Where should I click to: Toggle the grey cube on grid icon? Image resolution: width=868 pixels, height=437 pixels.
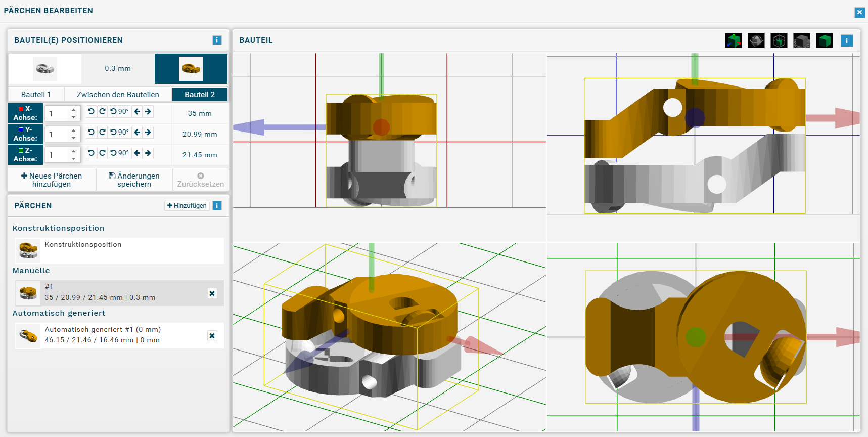click(x=802, y=40)
